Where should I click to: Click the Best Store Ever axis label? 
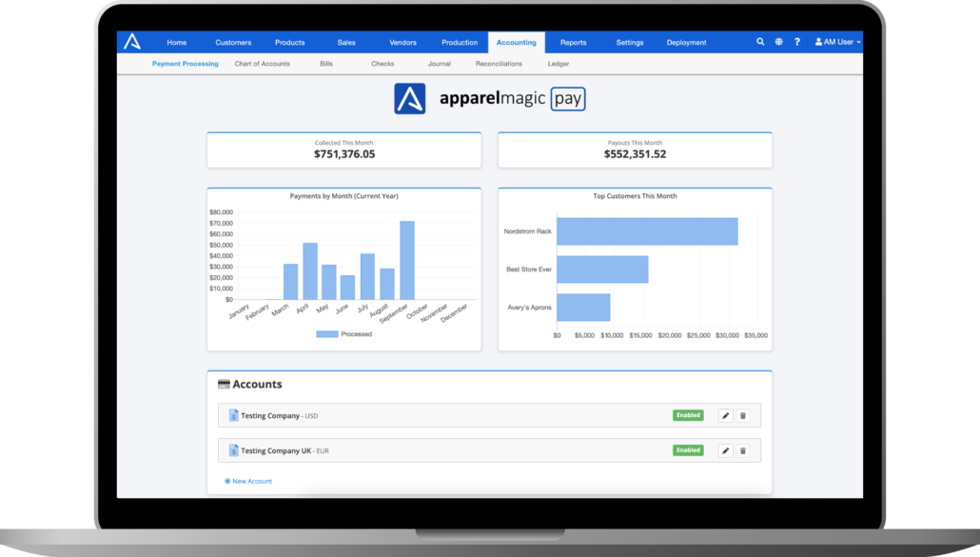529,269
